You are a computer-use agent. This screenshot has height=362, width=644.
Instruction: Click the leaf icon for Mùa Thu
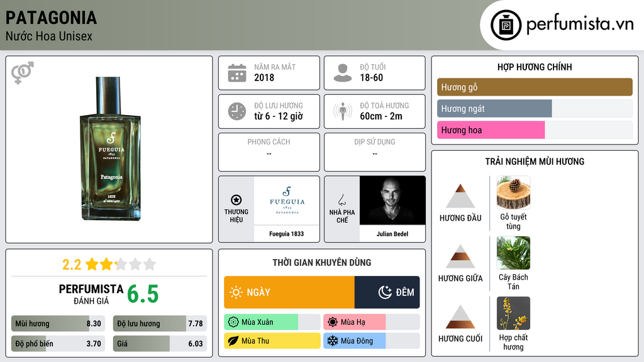click(233, 341)
